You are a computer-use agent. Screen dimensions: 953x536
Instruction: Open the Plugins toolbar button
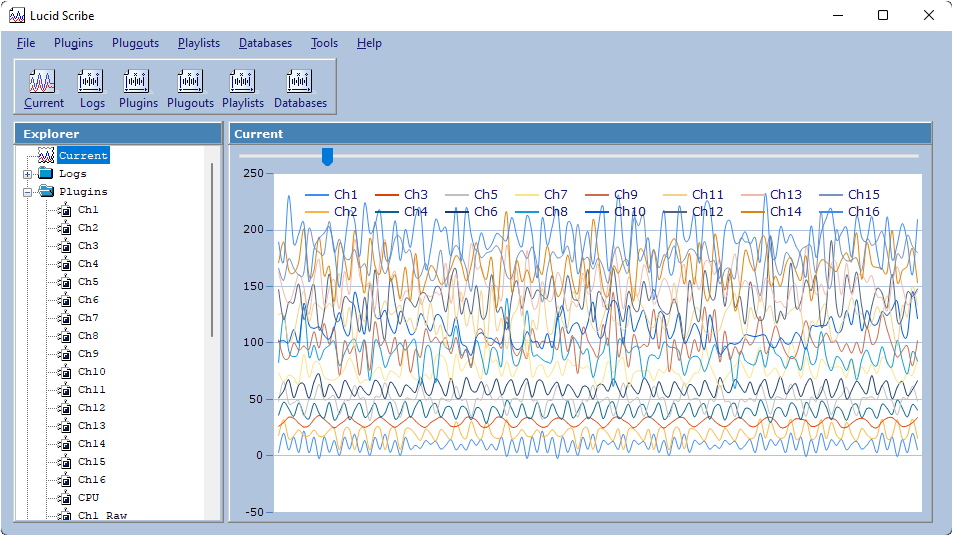(x=138, y=89)
